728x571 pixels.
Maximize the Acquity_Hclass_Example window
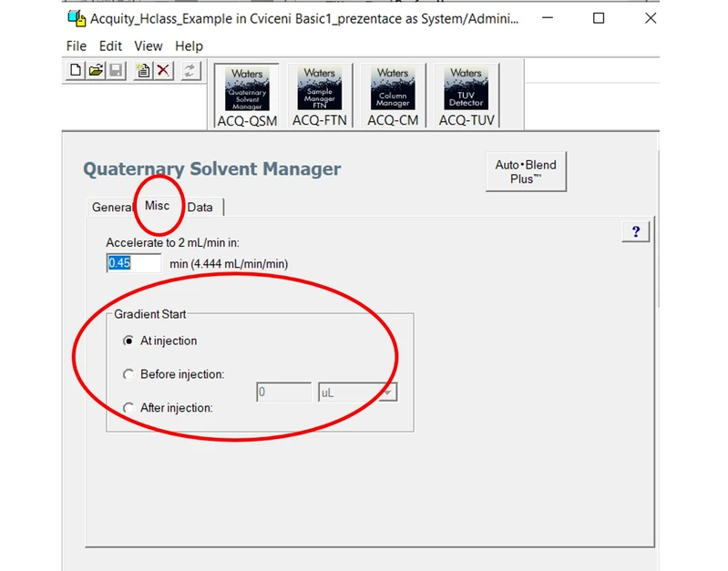point(599,18)
